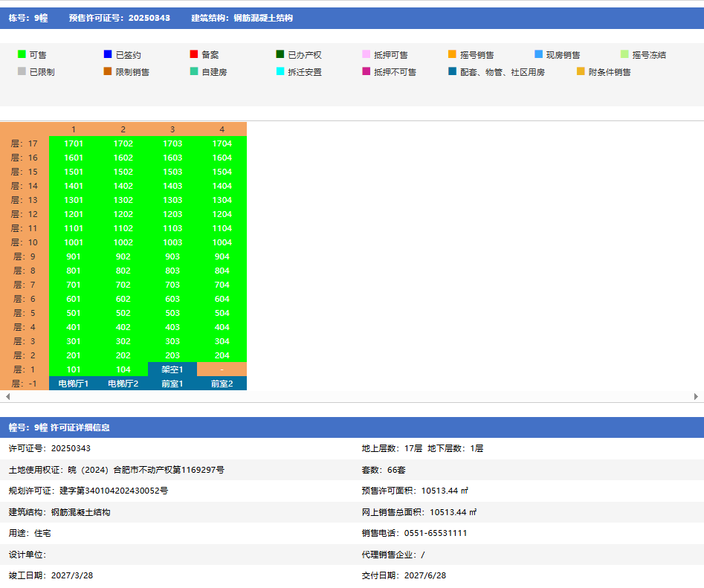Click unit 204 cell

coord(222,355)
